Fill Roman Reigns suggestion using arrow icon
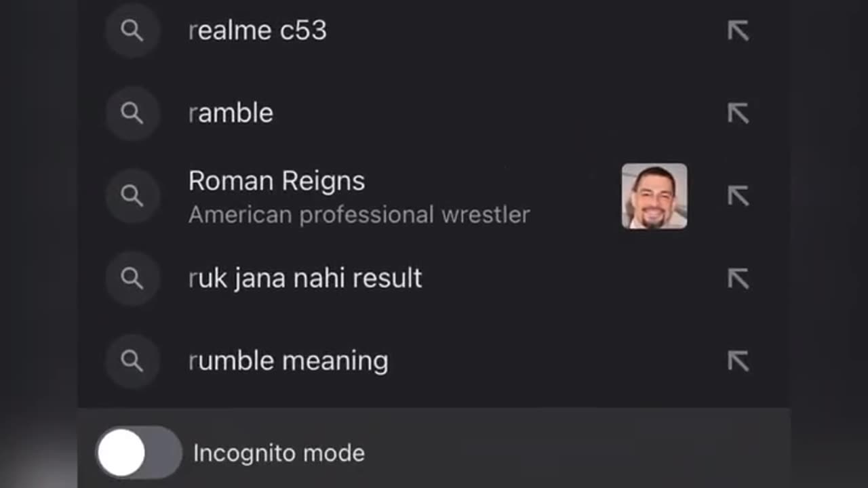Screen dimensions: 868x488 pos(738,196)
